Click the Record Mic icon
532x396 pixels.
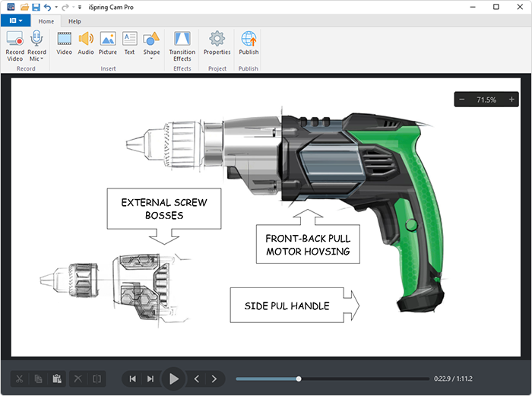pyautogui.click(x=36, y=38)
